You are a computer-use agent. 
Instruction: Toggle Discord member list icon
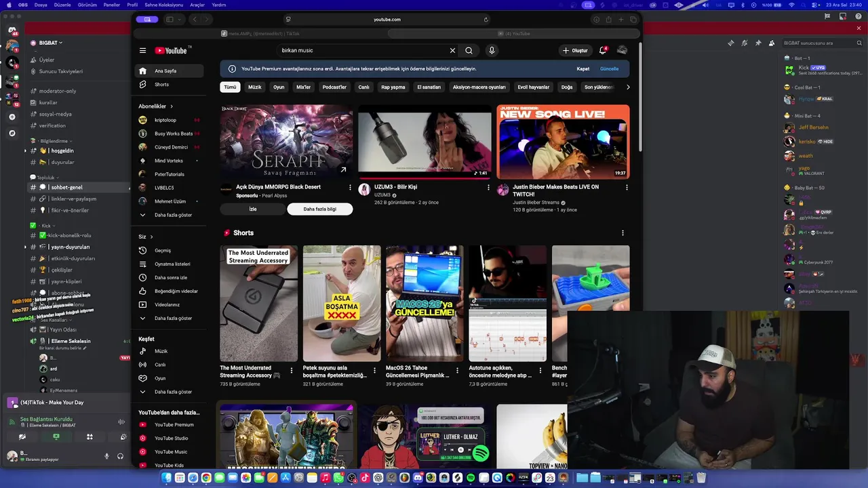(772, 43)
